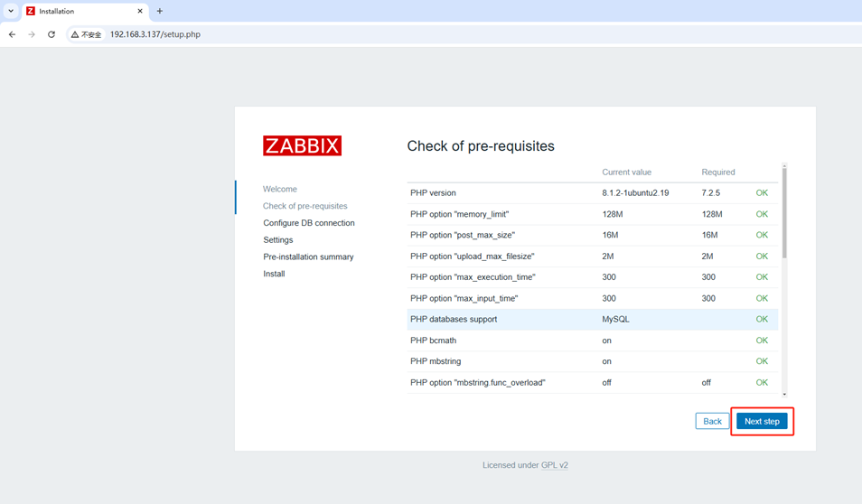
Task: Click the "PHP databases support" row label
Action: (x=454, y=320)
